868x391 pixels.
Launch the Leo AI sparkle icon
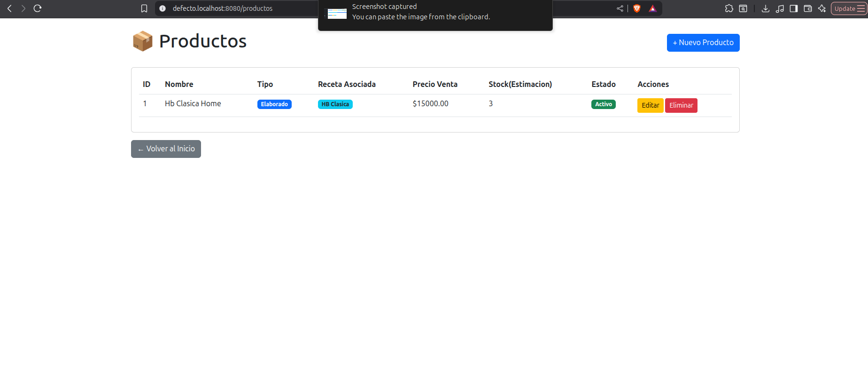coord(822,8)
